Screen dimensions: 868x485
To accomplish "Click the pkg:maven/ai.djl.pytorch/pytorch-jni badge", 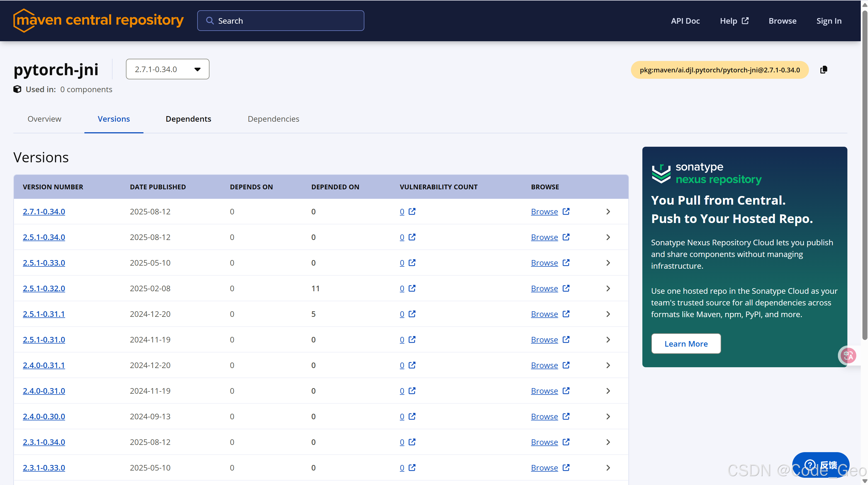I will pos(720,70).
